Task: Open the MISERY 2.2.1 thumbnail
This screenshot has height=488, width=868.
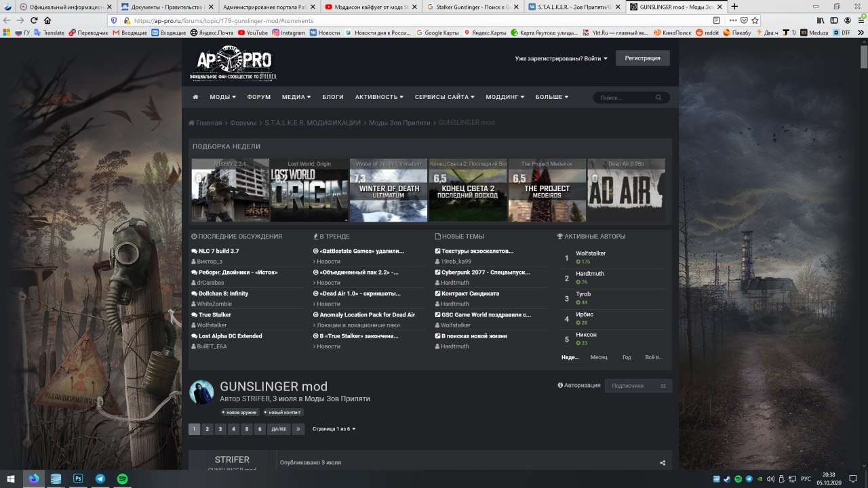Action: pyautogui.click(x=230, y=190)
